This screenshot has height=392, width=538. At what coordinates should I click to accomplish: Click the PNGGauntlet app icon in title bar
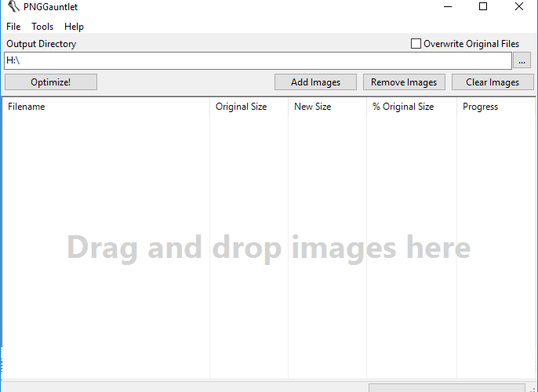[13, 6]
